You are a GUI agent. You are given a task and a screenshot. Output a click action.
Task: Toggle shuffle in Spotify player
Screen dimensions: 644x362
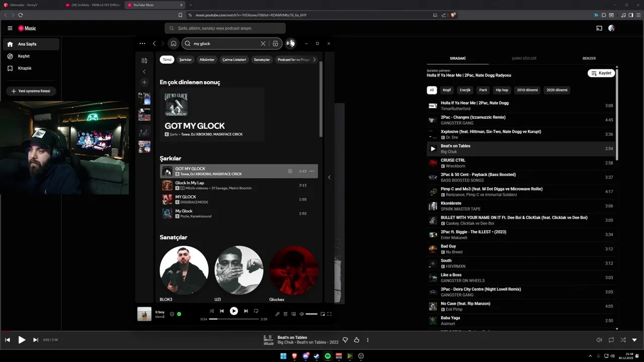pos(212,311)
